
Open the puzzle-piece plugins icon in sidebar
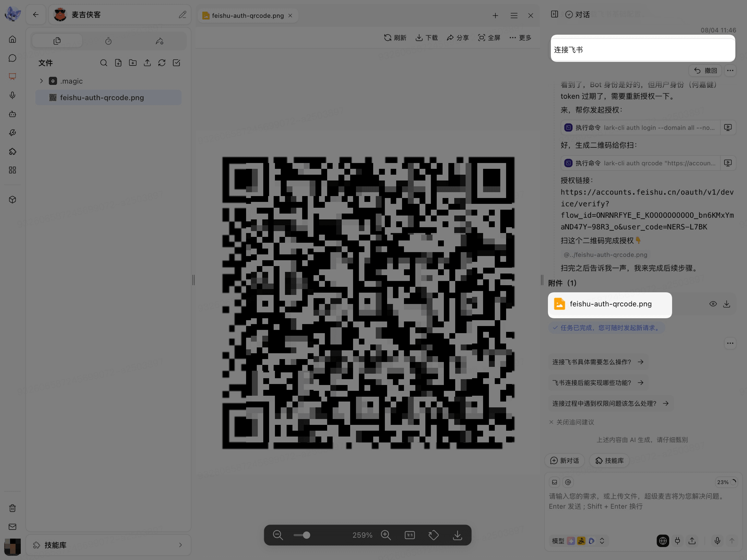[x=13, y=152]
